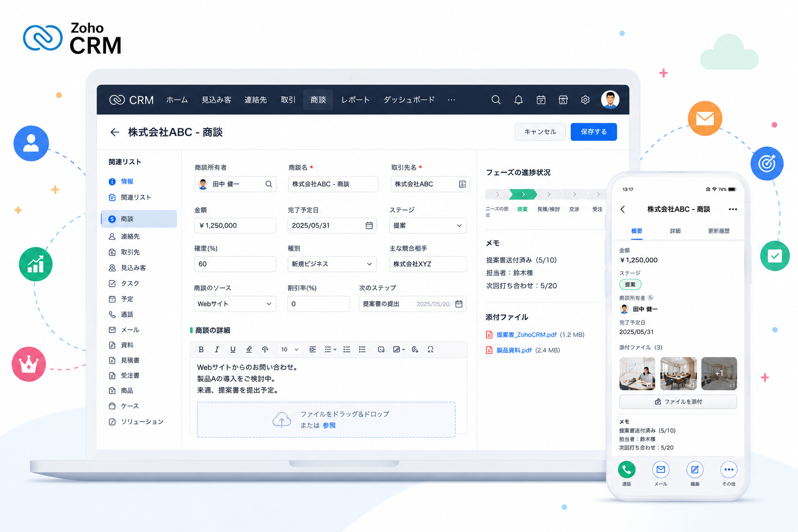Screen dimensions: 798x532
Task: Click the Zoho CRM logo in the nav bar
Action: pos(131,100)
